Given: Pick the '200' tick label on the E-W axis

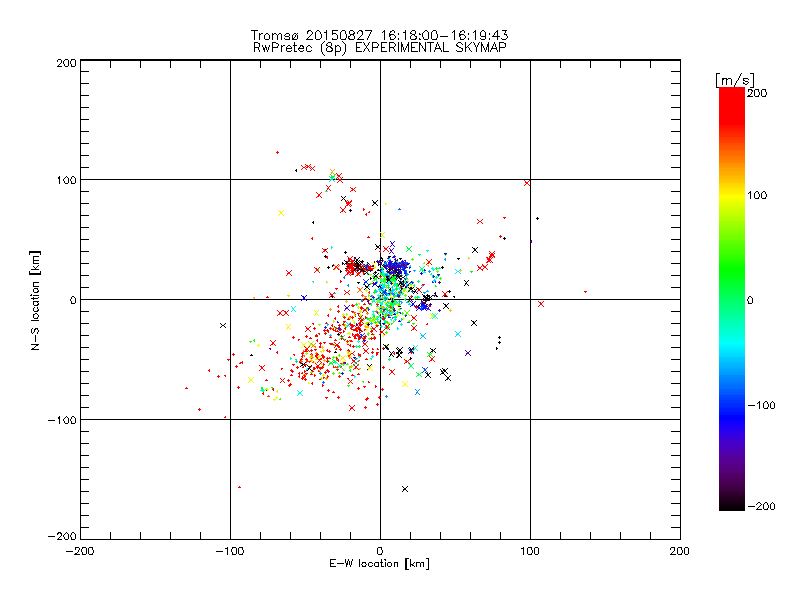Looking at the screenshot, I should (x=680, y=552).
